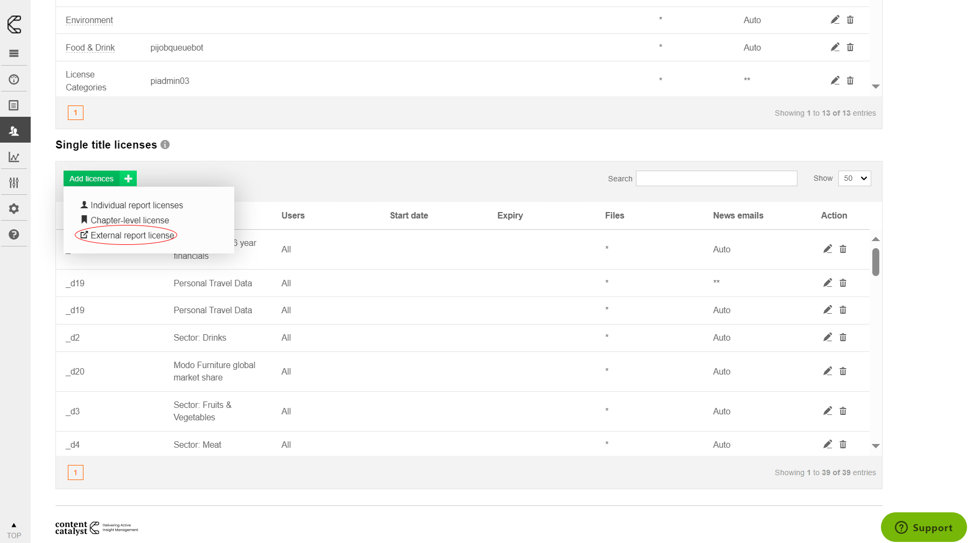This screenshot has width=980, height=543.
Task: Select Individual report licenses menu option
Action: (136, 206)
